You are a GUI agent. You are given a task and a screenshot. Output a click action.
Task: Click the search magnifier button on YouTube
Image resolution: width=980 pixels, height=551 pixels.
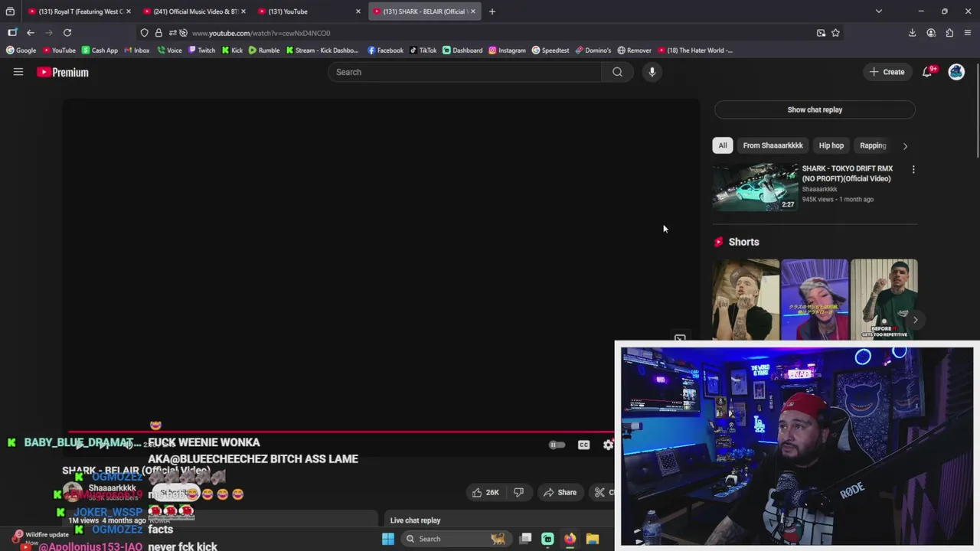pos(617,72)
